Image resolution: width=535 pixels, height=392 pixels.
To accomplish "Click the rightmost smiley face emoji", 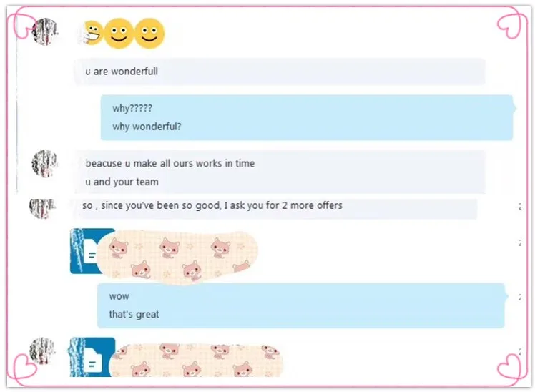I will (x=149, y=34).
